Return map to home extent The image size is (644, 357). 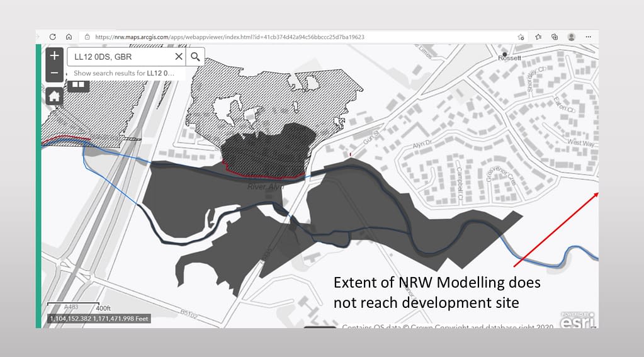click(54, 96)
